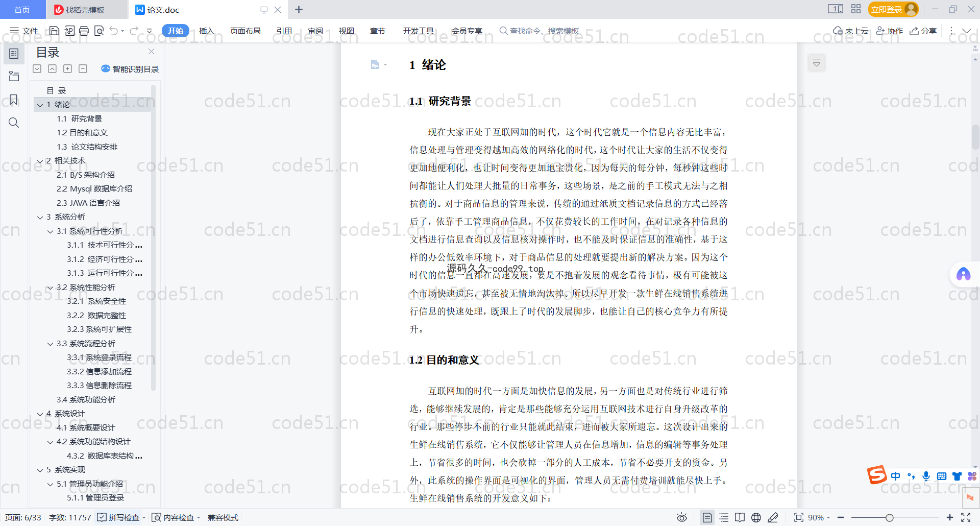Open Print Preview icon
This screenshot has width=980, height=526.
point(99,31)
